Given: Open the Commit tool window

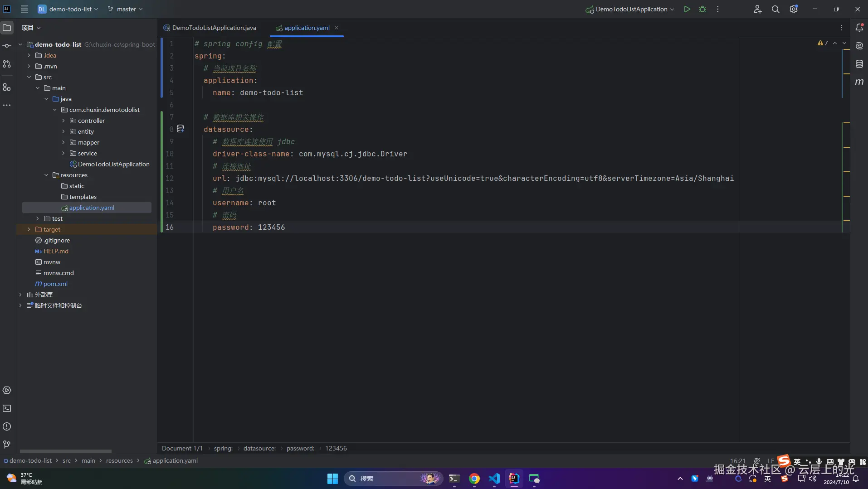Looking at the screenshot, I should 7,46.
